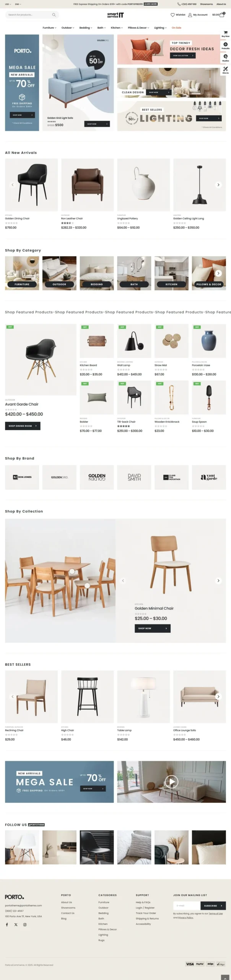Screen dimensions: 231x980
Task: Expand the ENG language dropdown
Action: click(18, 4)
